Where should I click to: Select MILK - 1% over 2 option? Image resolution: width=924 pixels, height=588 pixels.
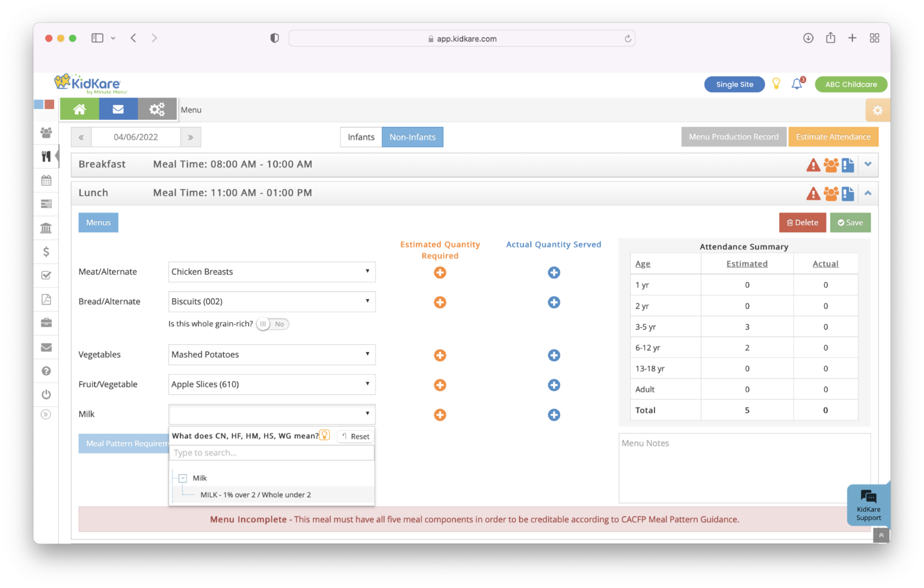256,495
